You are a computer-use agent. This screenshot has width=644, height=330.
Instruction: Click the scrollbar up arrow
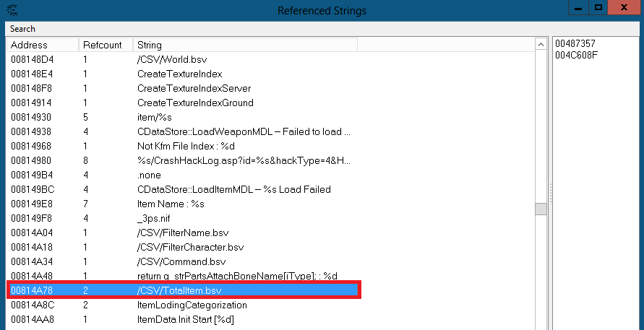click(541, 44)
